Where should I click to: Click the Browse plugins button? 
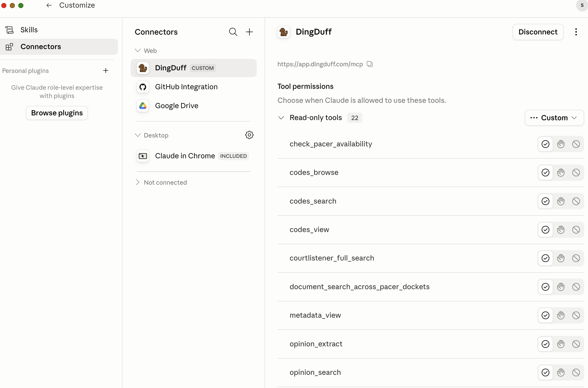click(57, 113)
